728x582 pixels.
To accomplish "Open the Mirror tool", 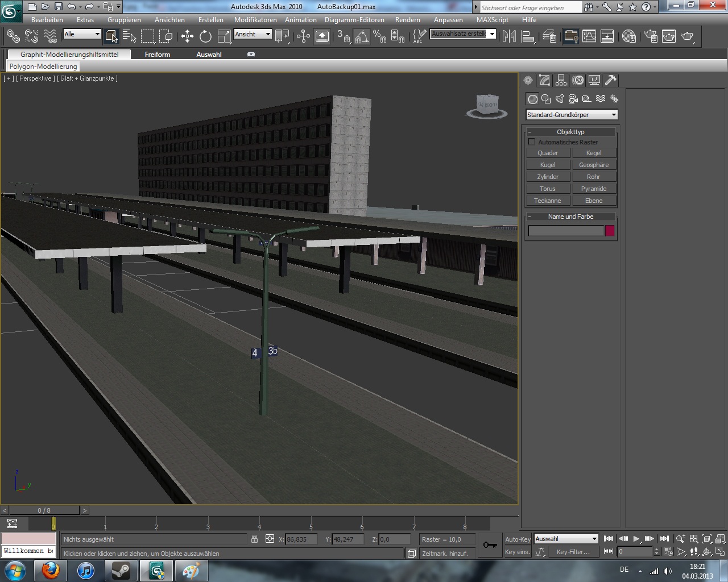I will [x=509, y=36].
